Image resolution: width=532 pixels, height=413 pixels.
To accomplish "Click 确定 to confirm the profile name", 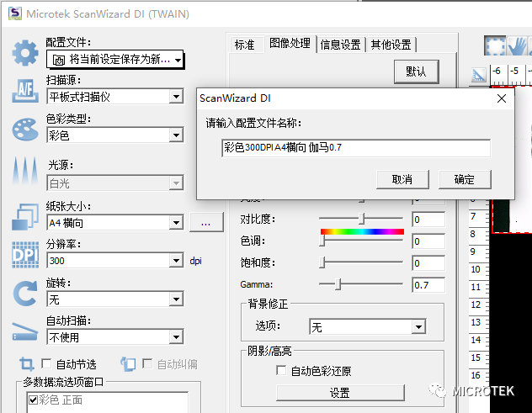I will 464,179.
